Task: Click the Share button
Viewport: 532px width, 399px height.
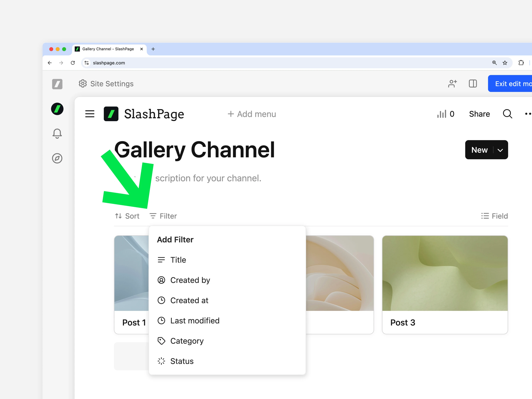Action: [x=479, y=114]
